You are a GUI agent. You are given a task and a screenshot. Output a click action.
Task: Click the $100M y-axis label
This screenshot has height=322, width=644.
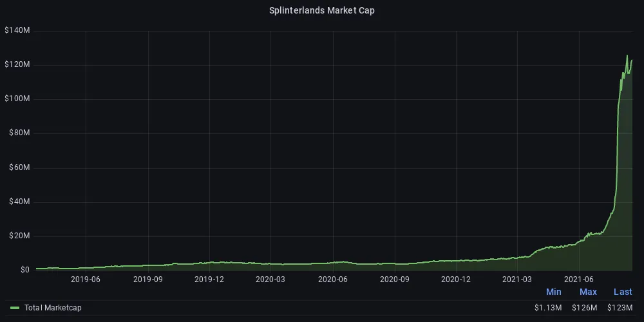[x=17, y=99]
